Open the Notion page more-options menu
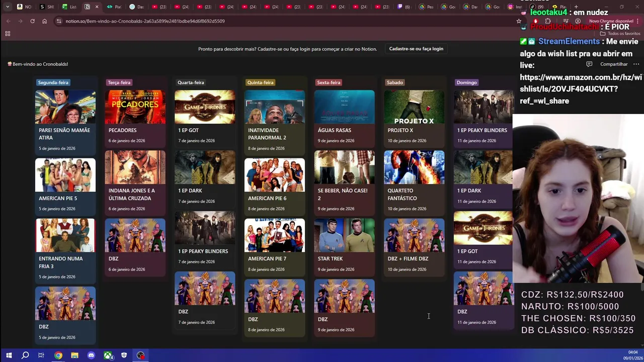The image size is (644, 362). tap(636, 64)
